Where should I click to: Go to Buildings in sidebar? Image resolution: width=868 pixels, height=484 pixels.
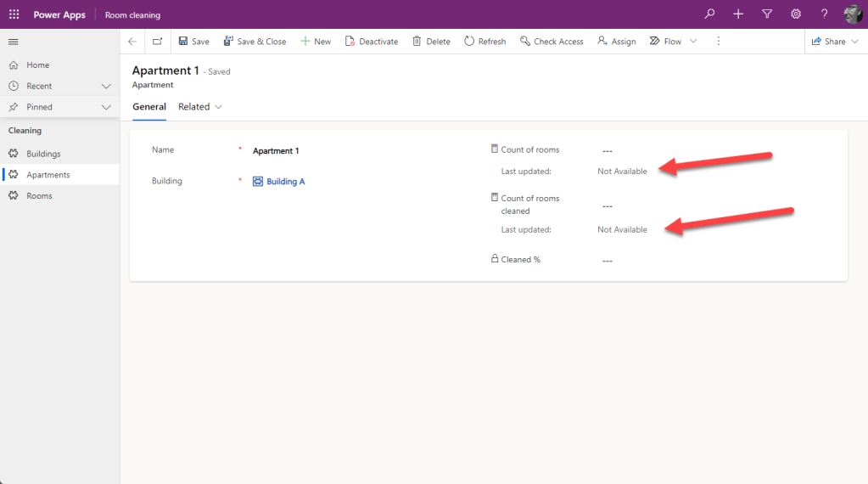click(x=43, y=154)
